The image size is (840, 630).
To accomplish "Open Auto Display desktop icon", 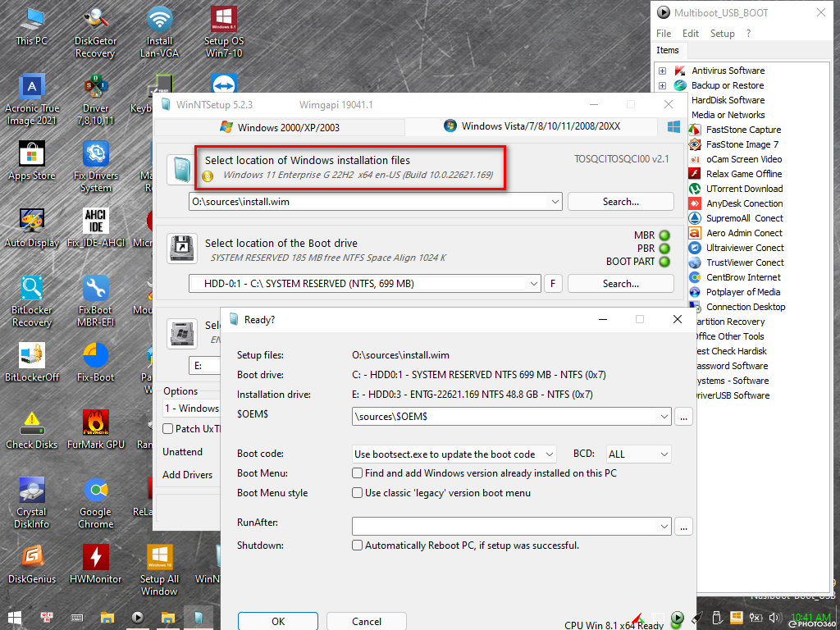I will 32,228.
